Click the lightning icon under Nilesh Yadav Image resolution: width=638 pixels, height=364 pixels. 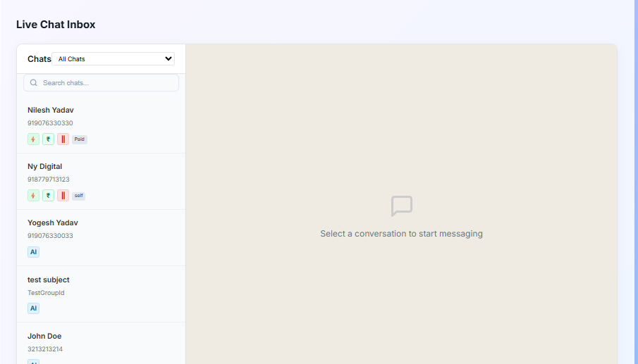click(33, 139)
